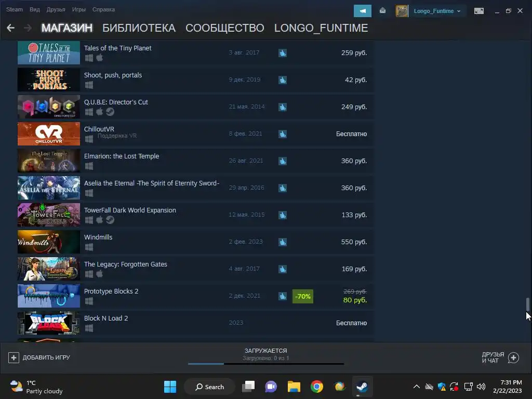This screenshot has width=532, height=399.
Task: Click the download progress bar
Action: [266, 364]
